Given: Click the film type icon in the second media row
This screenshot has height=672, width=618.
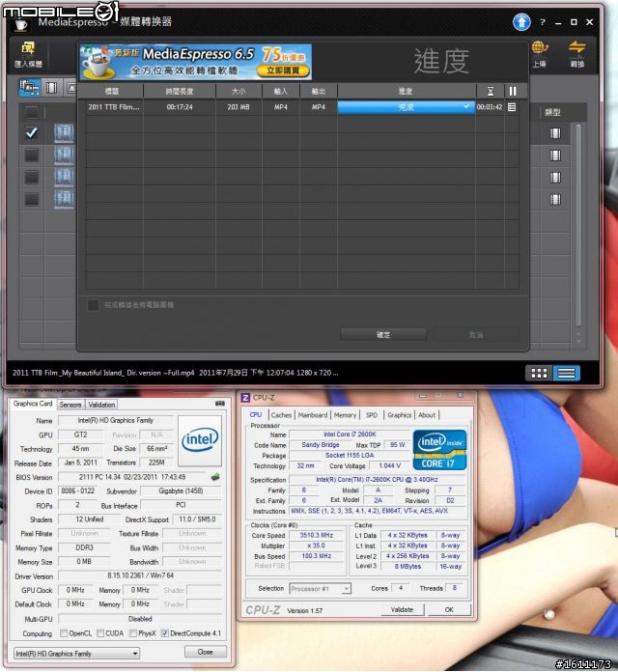Looking at the screenshot, I should point(555,155).
